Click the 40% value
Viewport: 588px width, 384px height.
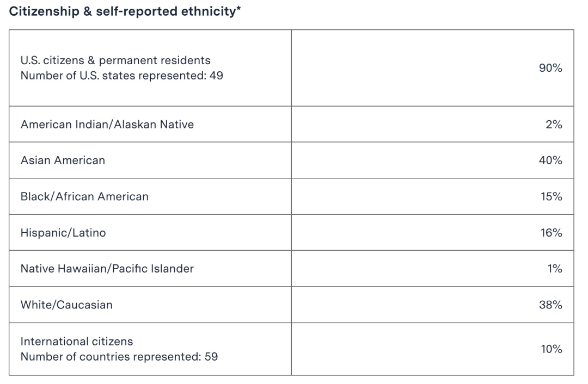point(550,160)
